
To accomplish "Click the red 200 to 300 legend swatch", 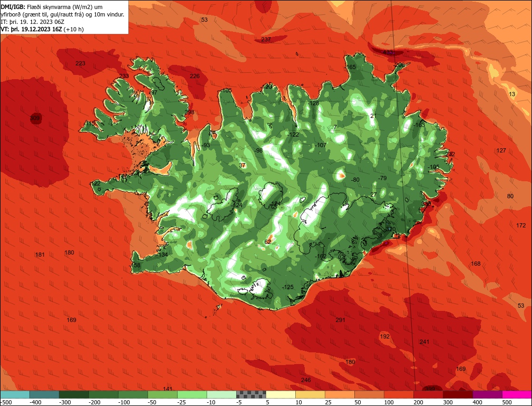I will [x=428, y=394].
